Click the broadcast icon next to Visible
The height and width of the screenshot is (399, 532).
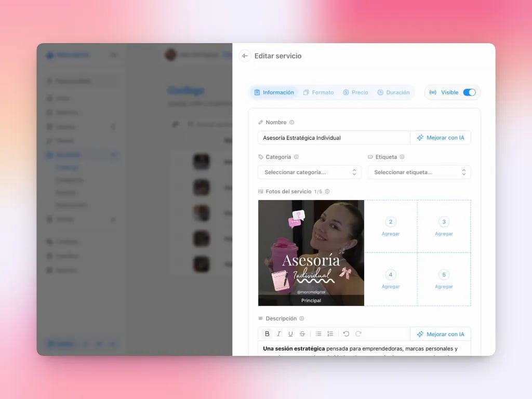coord(433,92)
